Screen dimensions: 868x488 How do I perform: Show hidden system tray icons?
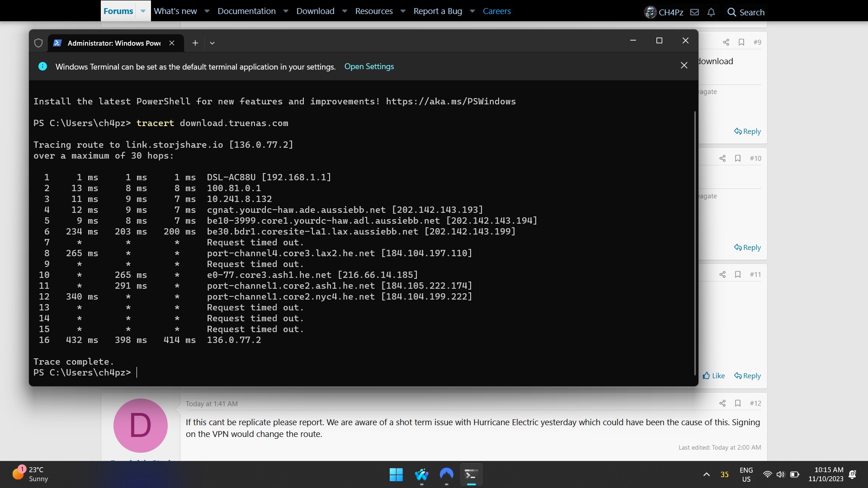click(x=706, y=474)
